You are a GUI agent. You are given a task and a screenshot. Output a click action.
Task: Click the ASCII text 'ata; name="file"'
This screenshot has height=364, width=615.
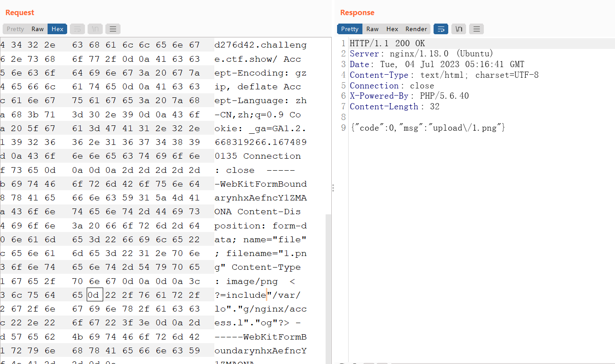click(261, 240)
